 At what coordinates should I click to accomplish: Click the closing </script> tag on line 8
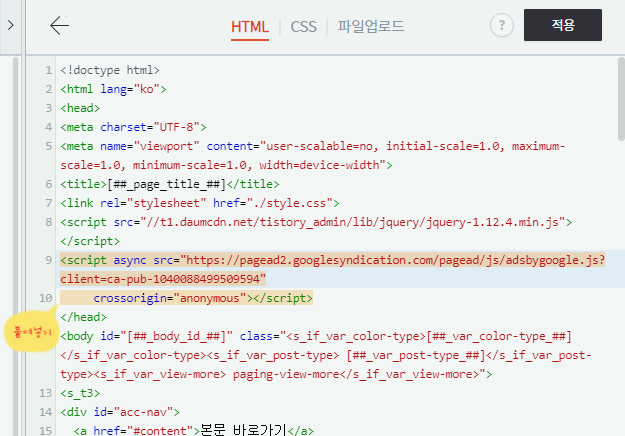(90, 241)
